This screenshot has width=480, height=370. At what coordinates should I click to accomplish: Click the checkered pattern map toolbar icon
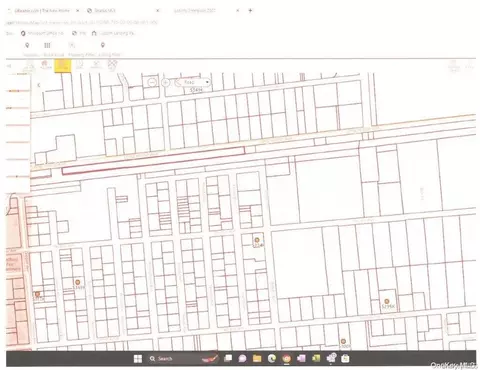pyautogui.click(x=113, y=65)
